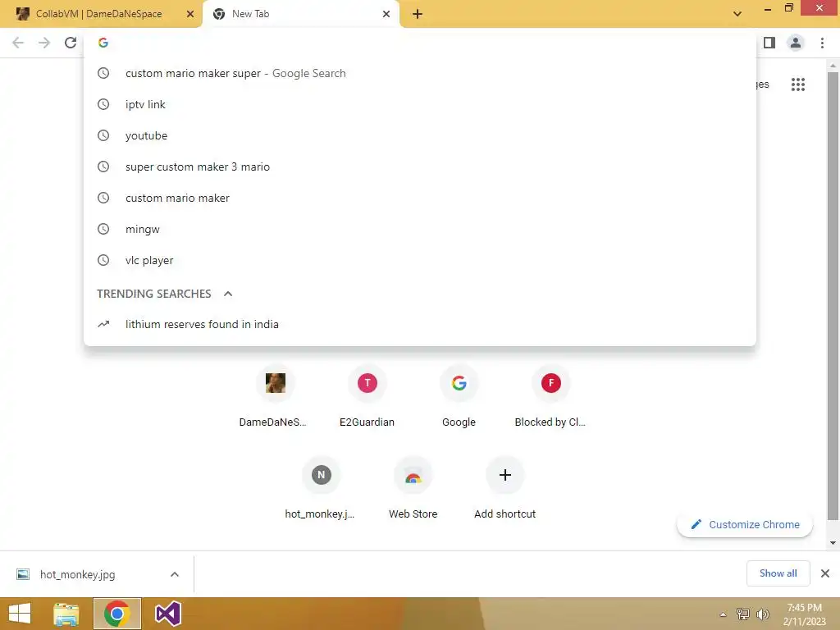
Task: Choose 'super custom maker 3 mario' suggestion
Action: (420, 167)
